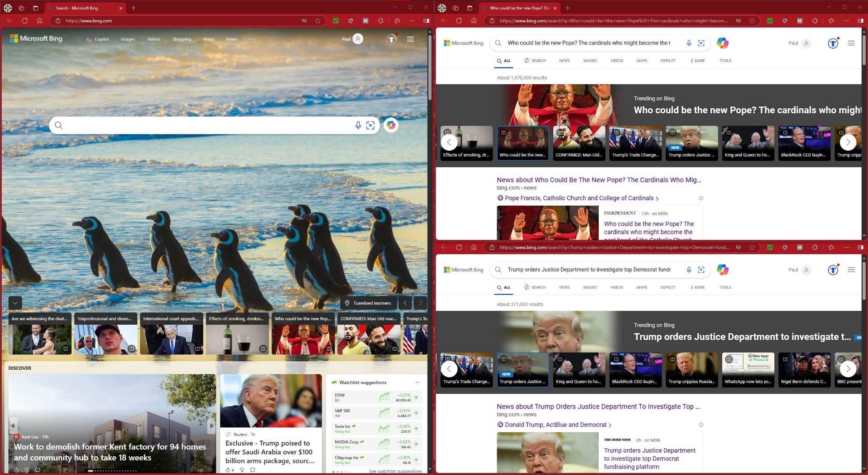This screenshot has height=475, width=868.
Task: Show info for the Pope Francis topic row
Action: [701, 198]
